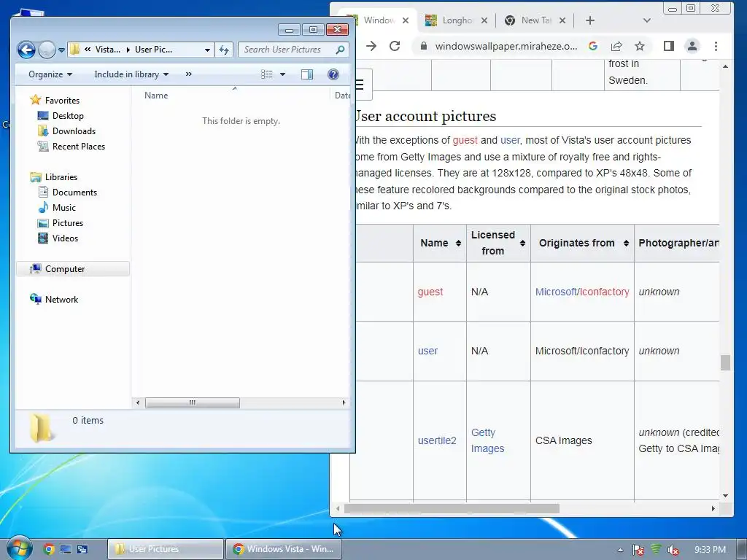Go forward in Chrome
This screenshot has width=747, height=560.
pos(371,46)
